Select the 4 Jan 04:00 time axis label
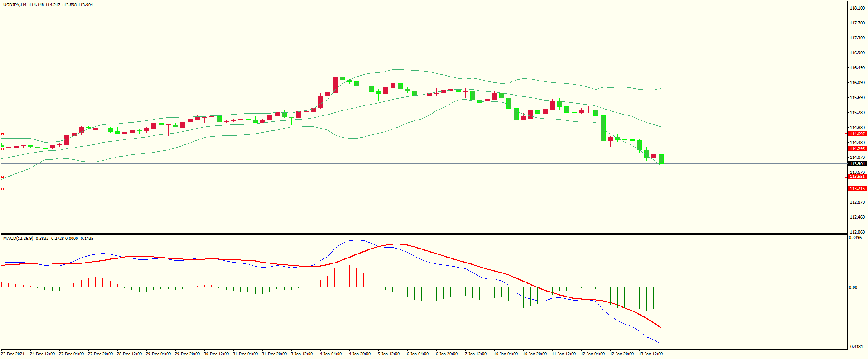 (331, 354)
